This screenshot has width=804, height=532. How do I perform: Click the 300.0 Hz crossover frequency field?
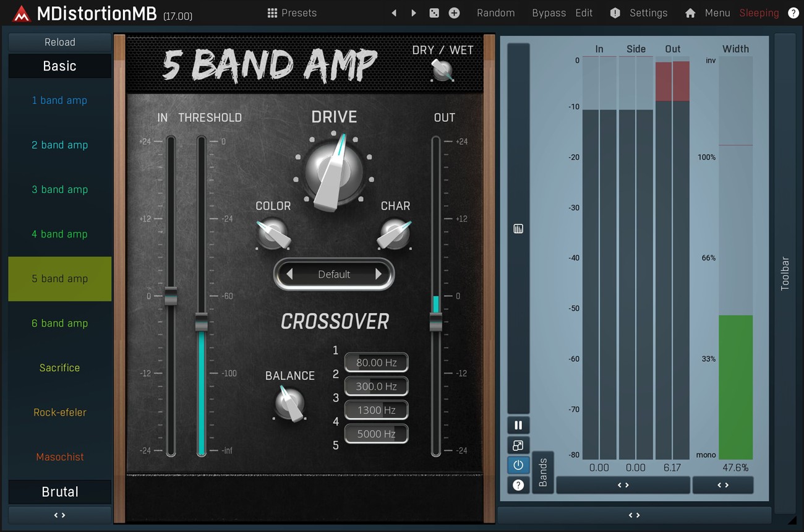point(376,386)
